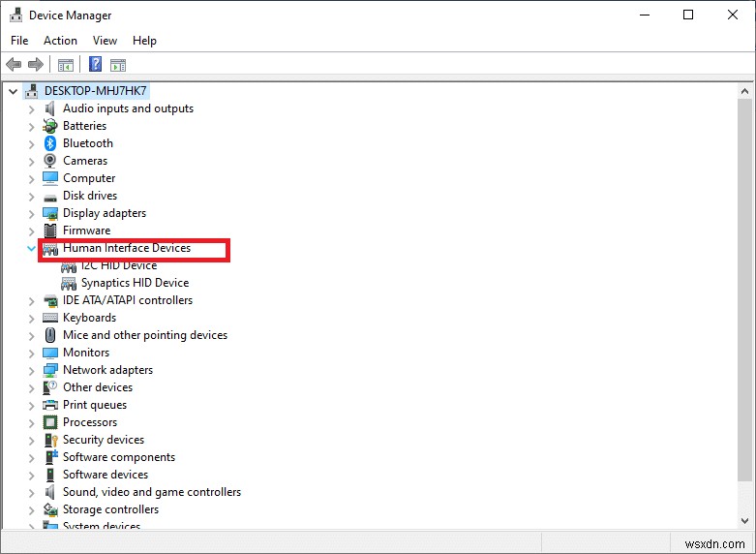Screen dimensions: 756x554
Task: Expand the Keyboards category
Action: point(31,318)
